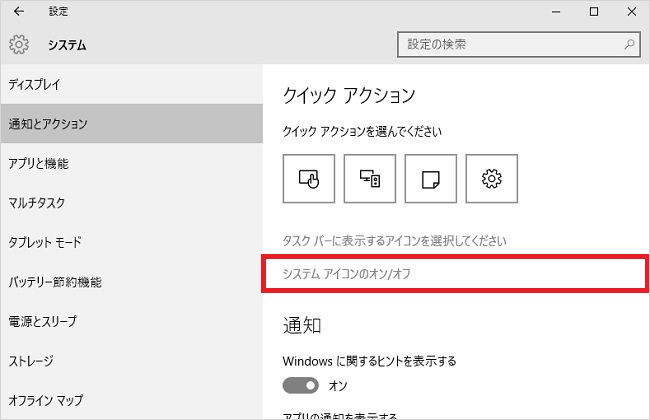Click the 設定の検索 search field
650x420 pixels.
[519, 44]
